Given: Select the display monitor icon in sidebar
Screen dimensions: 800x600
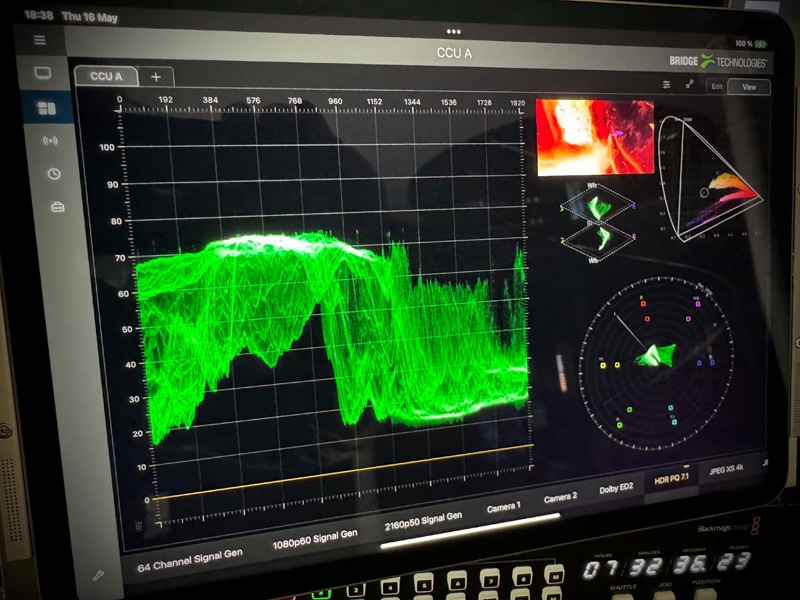Looking at the screenshot, I should click(x=44, y=74).
